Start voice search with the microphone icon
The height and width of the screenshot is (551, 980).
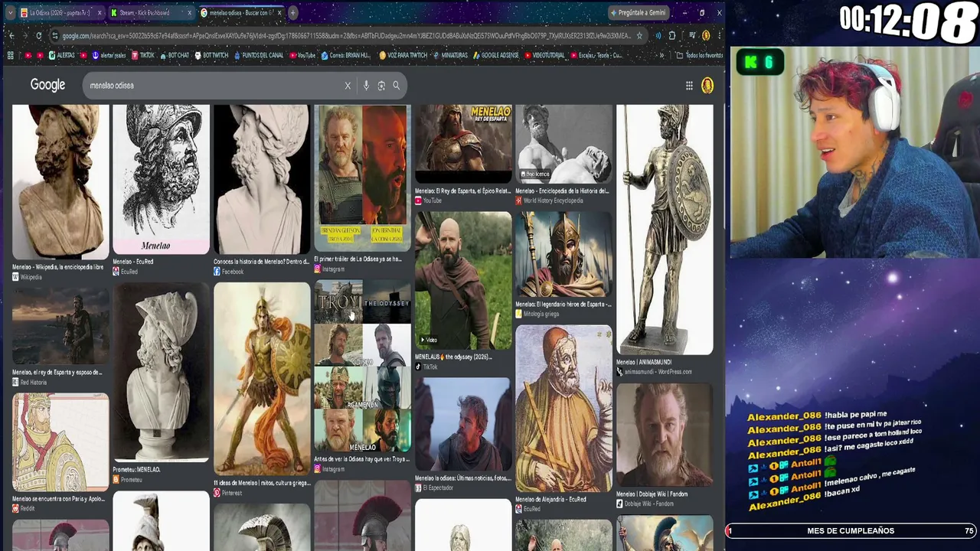click(366, 86)
